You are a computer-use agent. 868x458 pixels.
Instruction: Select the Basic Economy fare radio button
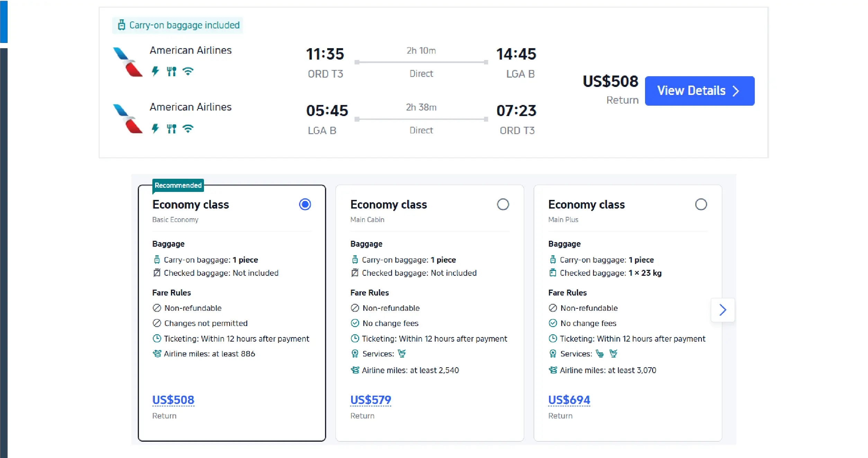pyautogui.click(x=305, y=204)
